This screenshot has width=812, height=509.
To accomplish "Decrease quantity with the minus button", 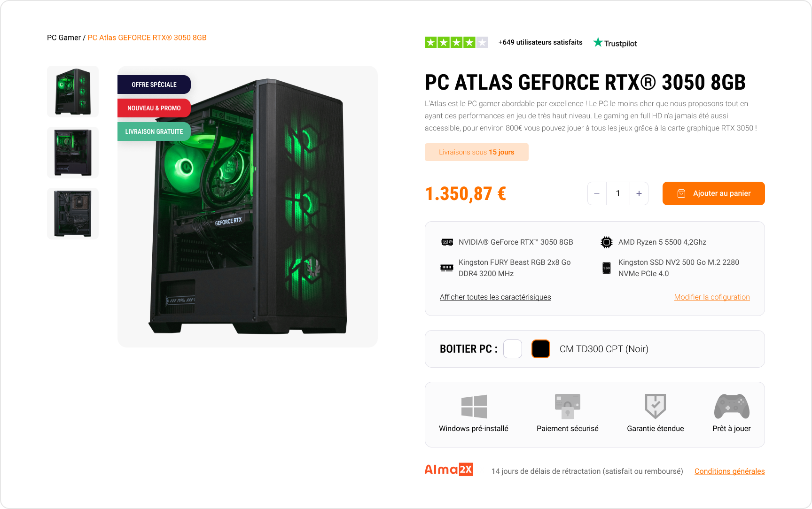I will point(597,193).
